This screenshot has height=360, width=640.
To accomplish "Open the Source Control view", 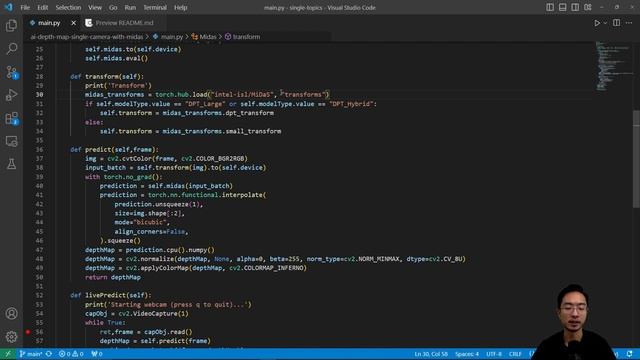I will coord(11,72).
